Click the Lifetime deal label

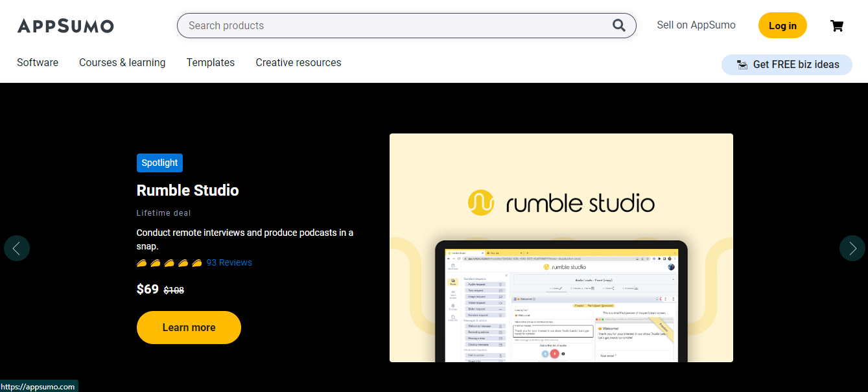164,213
